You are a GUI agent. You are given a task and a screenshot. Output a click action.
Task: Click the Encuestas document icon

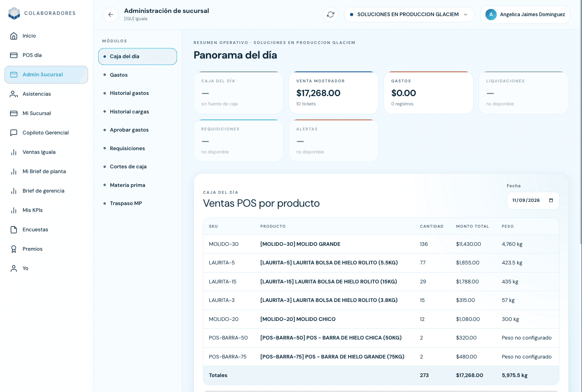(14, 230)
